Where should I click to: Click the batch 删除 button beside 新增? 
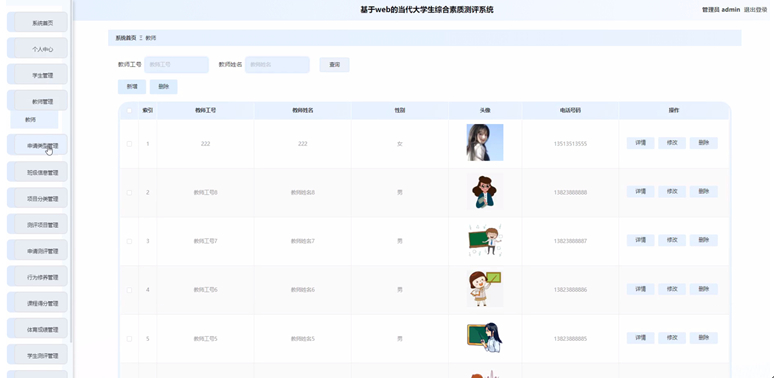click(164, 86)
